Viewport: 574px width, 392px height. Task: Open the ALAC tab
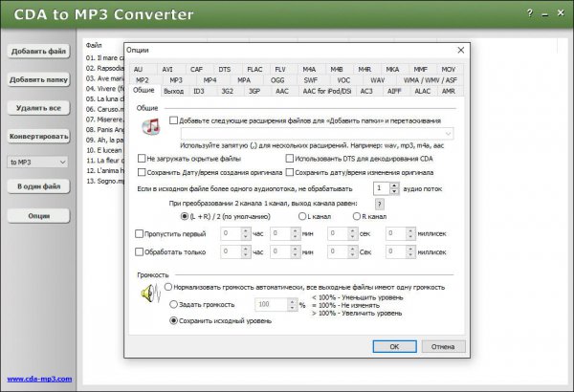click(422, 91)
